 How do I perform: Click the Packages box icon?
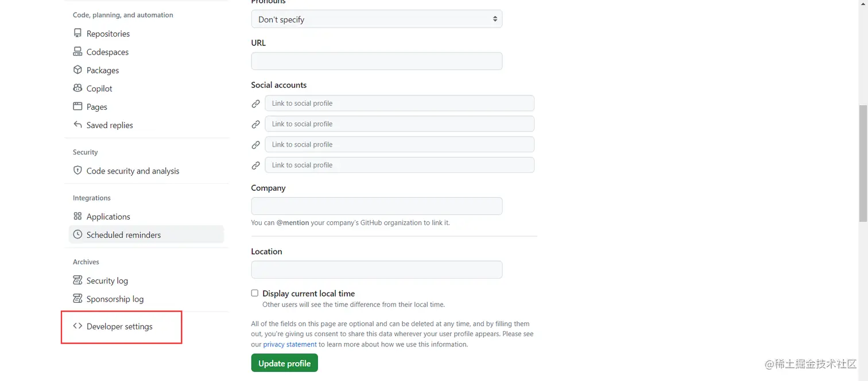coord(77,70)
